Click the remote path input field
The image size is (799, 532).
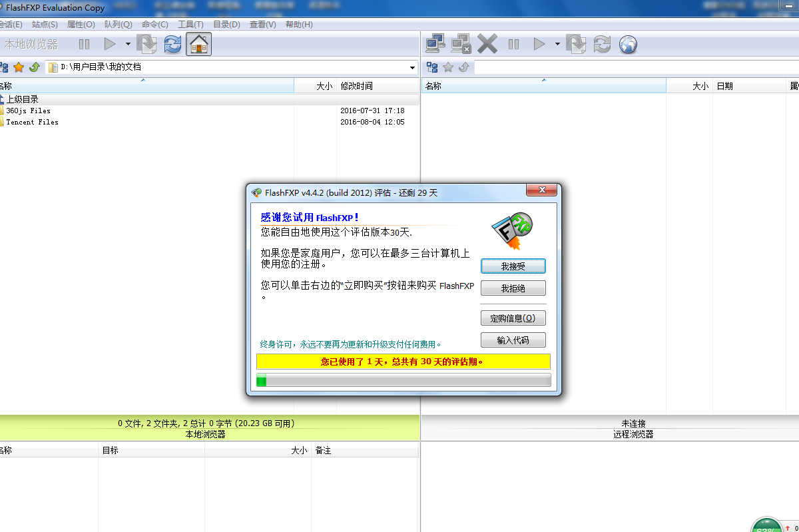click(x=637, y=67)
